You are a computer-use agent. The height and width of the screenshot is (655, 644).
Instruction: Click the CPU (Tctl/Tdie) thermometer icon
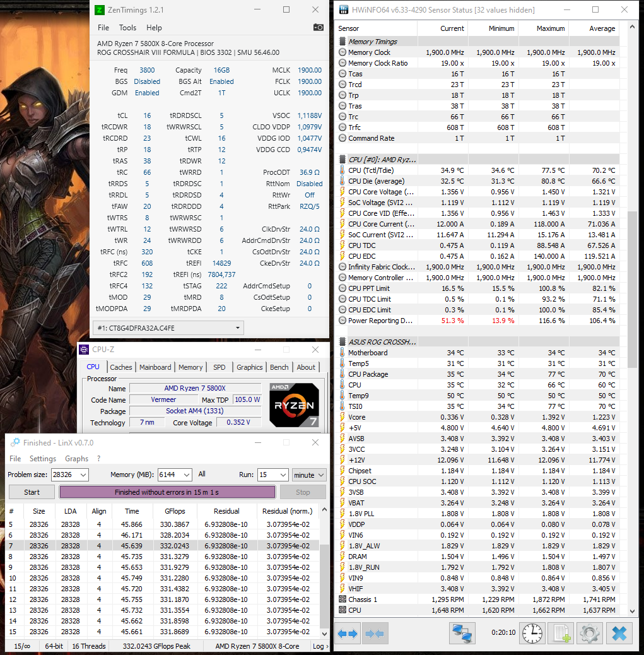pyautogui.click(x=342, y=170)
